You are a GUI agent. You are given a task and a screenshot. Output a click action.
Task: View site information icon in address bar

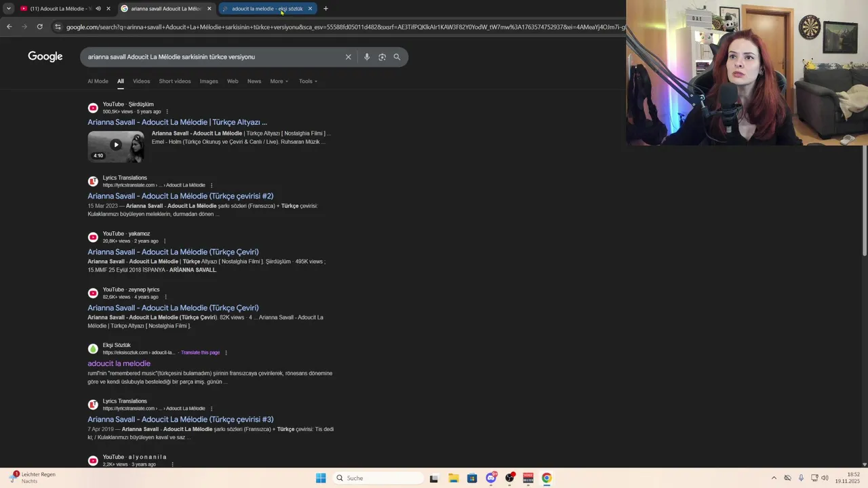[x=58, y=27]
